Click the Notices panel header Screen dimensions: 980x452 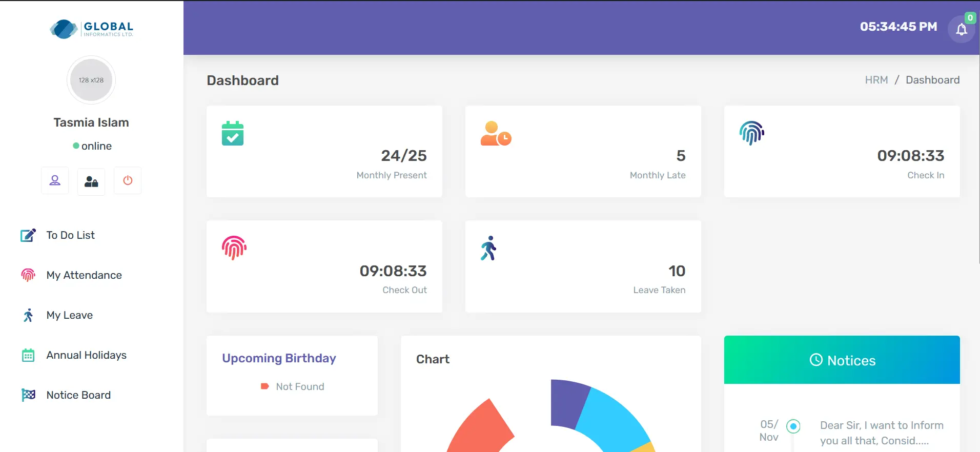842,360
